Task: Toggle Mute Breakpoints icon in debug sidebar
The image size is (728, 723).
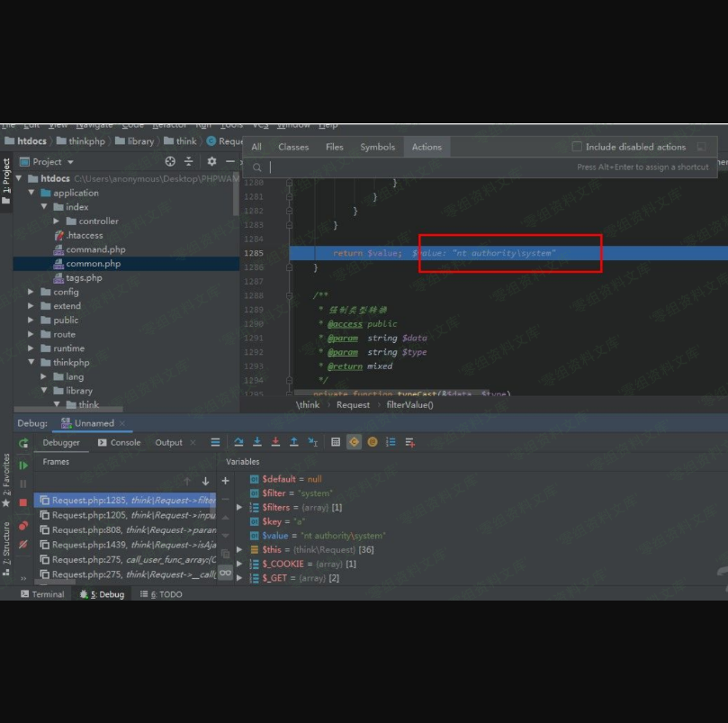Action: pos(23,545)
